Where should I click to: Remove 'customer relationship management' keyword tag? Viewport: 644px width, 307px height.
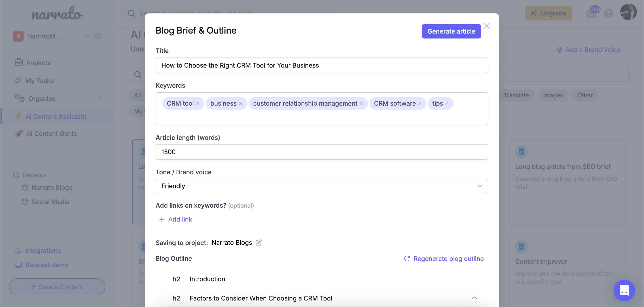361,103
